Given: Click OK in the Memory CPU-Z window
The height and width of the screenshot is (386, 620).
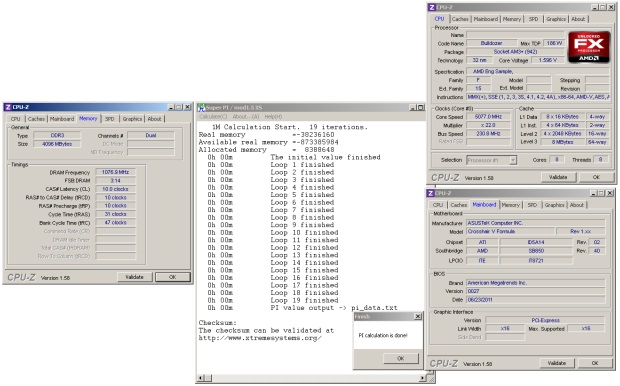Looking at the screenshot, I should tap(172, 277).
